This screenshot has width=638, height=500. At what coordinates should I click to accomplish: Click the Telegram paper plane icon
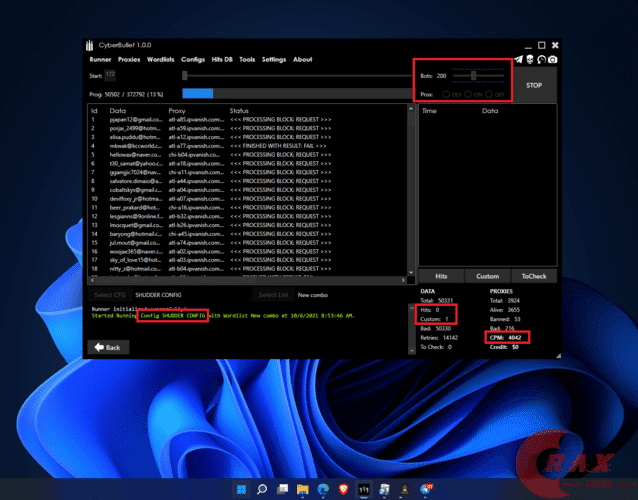[x=519, y=59]
